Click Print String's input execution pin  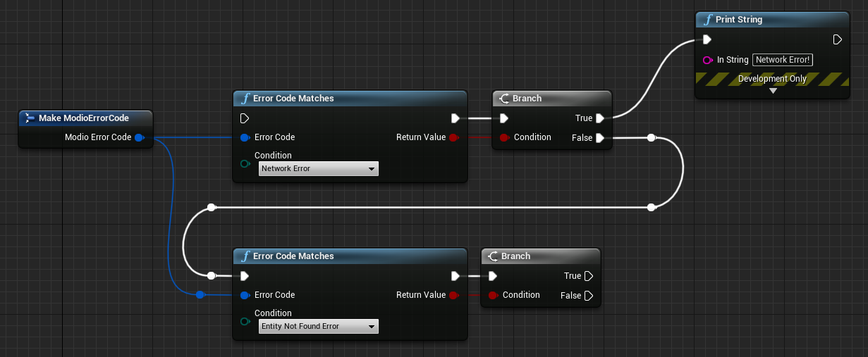pyautogui.click(x=707, y=39)
